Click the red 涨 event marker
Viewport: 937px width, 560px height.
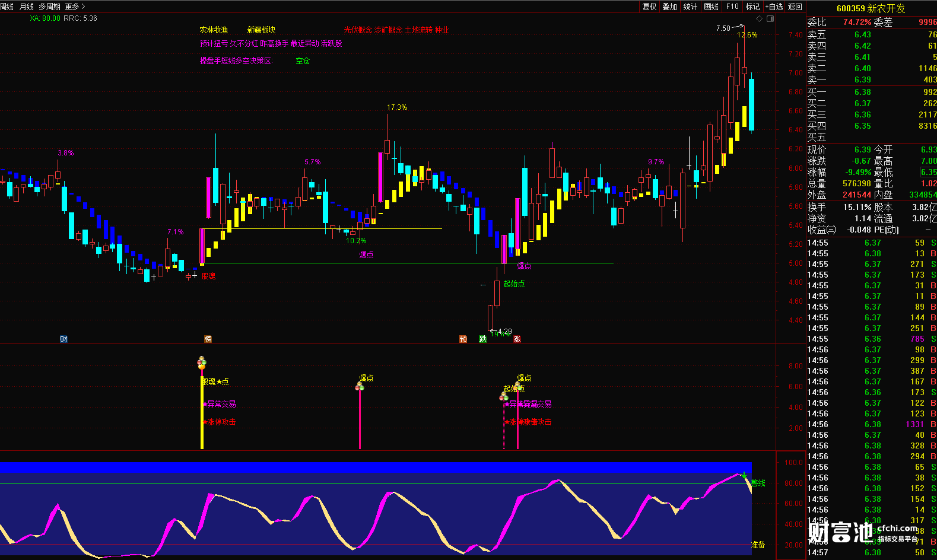point(517,339)
